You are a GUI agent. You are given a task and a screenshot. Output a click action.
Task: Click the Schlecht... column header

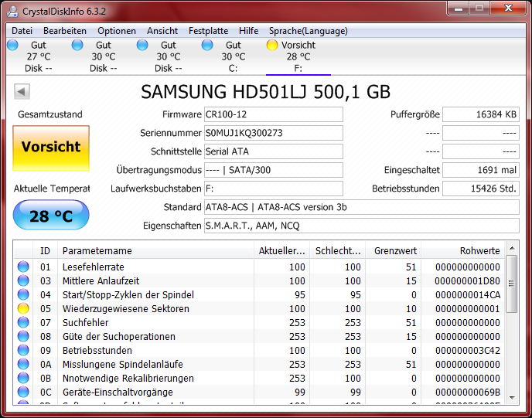338,250
